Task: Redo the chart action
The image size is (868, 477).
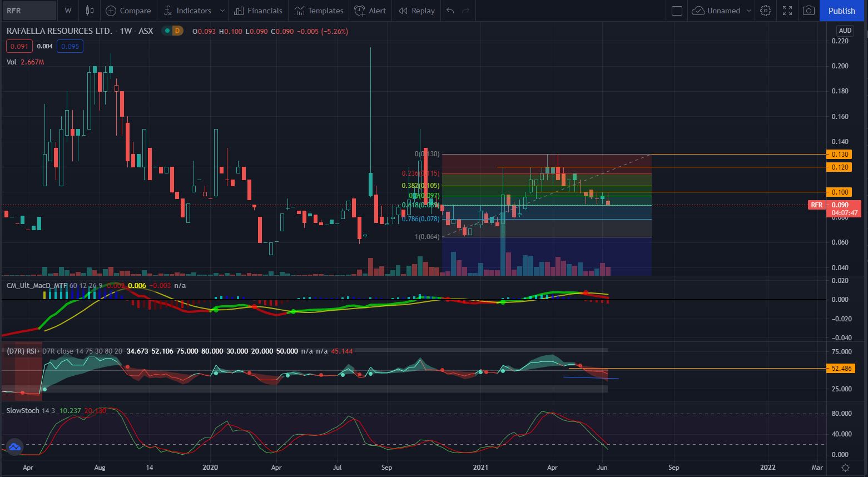Action: click(466, 11)
